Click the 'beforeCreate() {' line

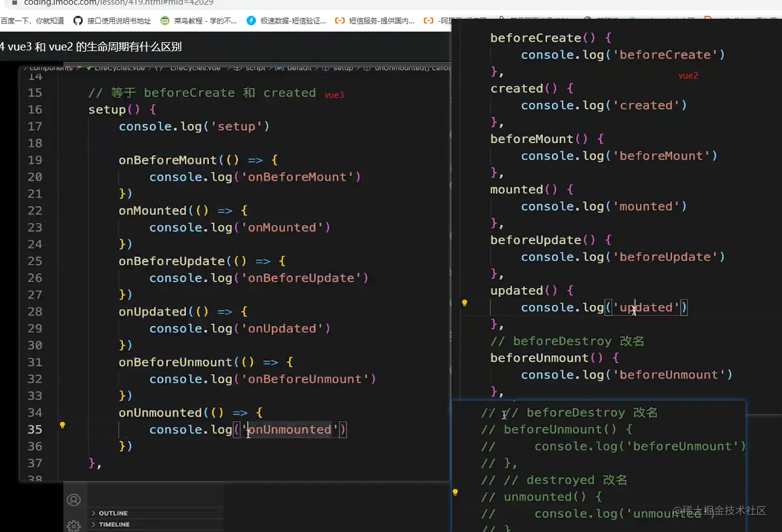tap(551, 38)
